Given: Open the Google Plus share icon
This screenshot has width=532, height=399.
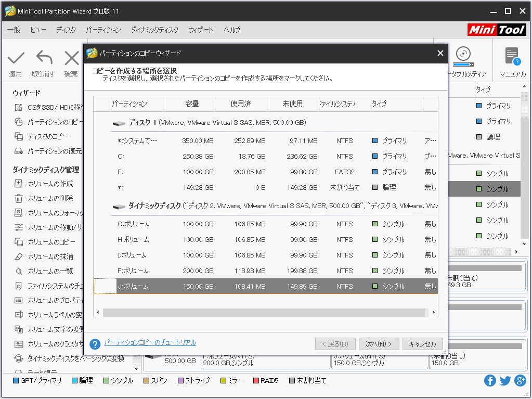Looking at the screenshot, I should point(520,381).
